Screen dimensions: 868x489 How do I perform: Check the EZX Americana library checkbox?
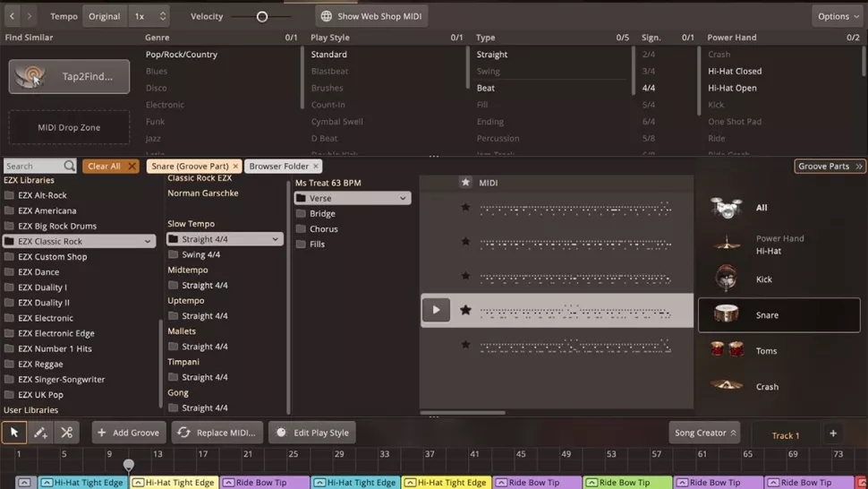point(9,210)
